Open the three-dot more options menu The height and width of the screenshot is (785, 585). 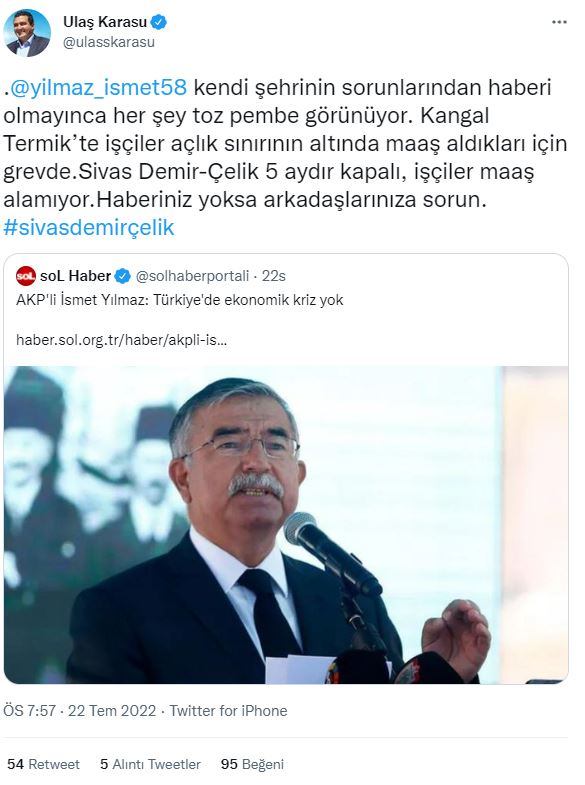(x=559, y=23)
